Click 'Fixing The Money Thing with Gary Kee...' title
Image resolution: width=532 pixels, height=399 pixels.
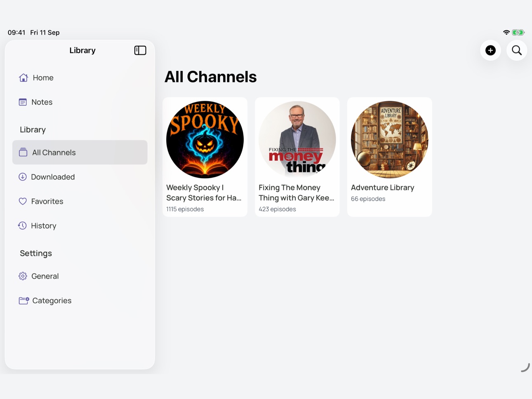pos(297,192)
